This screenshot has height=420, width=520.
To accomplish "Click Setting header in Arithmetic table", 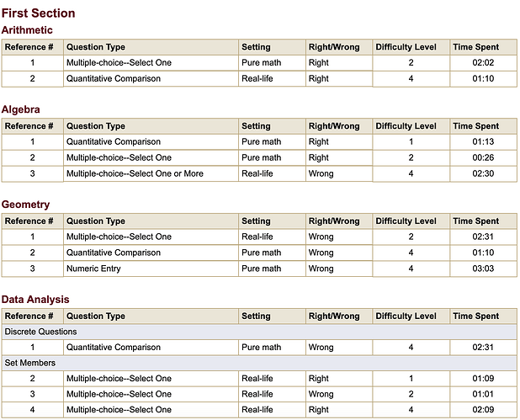I will click(x=256, y=47).
